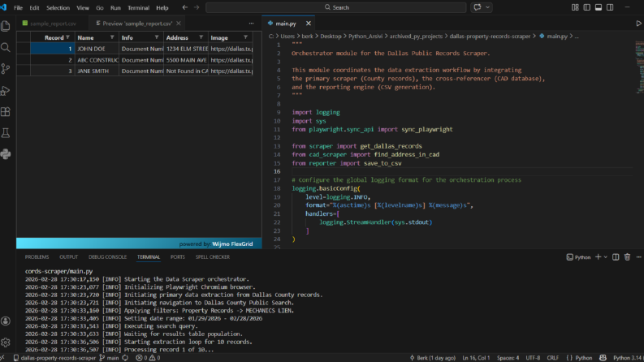Switch to the PROBLEMS panel tab
644x362 pixels.
[37, 257]
